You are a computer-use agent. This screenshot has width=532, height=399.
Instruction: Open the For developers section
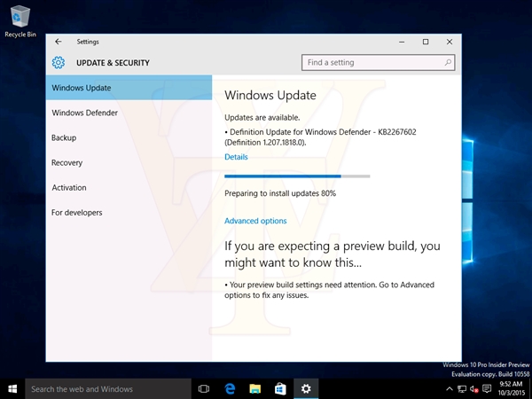point(77,212)
